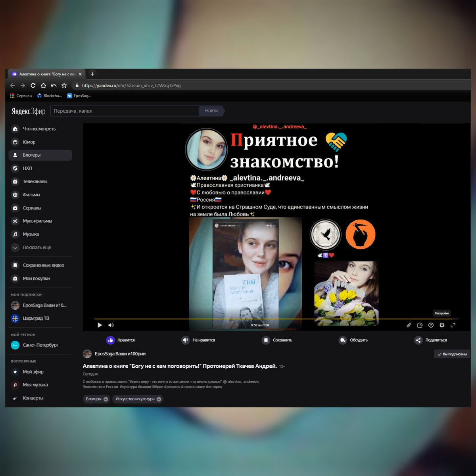Click the undo-close-tab arrow in the toolbar
476x476 pixels.
(54, 85)
